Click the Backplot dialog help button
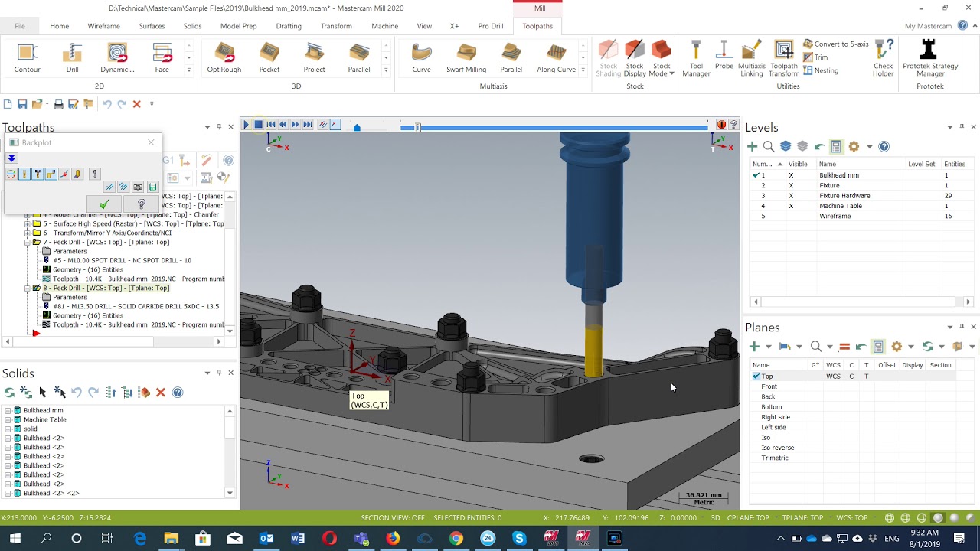This screenshot has height=551, width=980. [141, 204]
